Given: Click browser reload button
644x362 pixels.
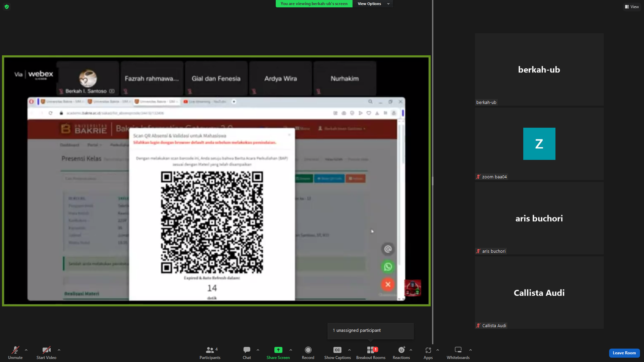Looking at the screenshot, I should click(x=50, y=113).
